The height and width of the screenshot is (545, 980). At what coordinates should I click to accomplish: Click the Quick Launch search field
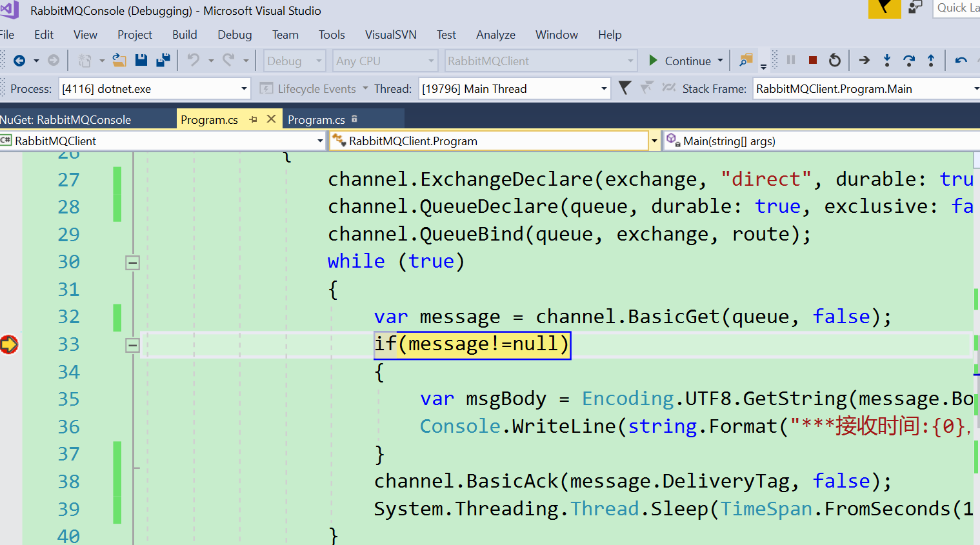point(957,8)
